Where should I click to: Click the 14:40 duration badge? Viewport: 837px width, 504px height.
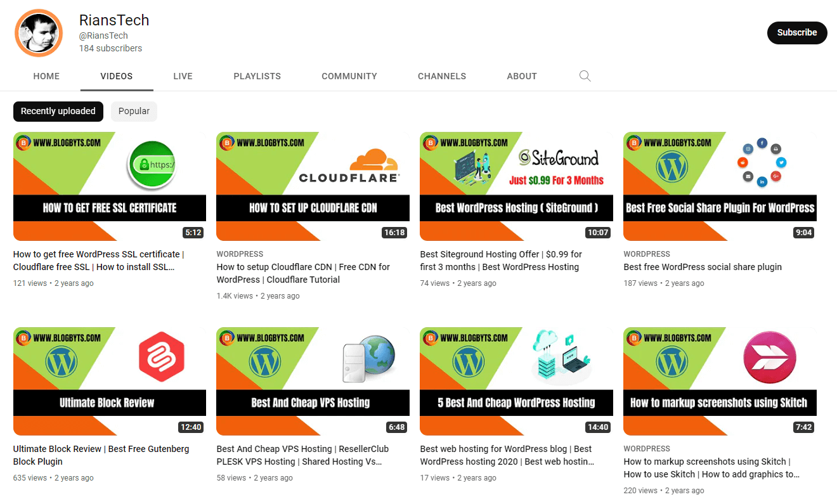(x=598, y=427)
